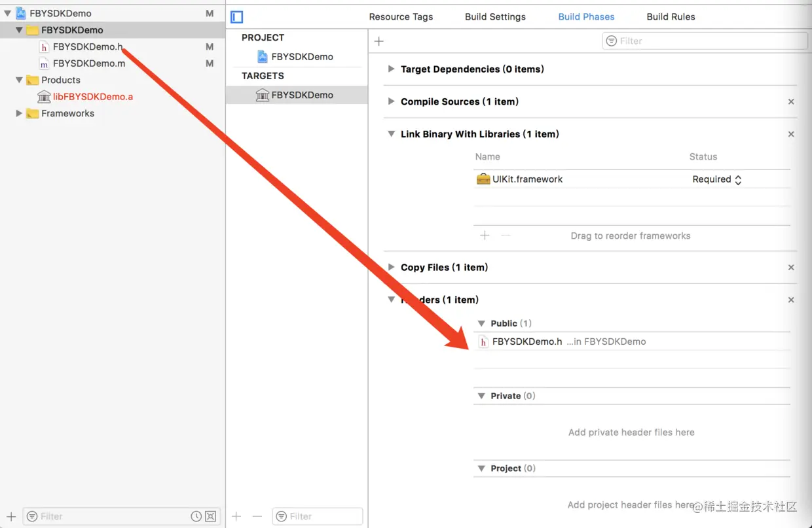Click the libFBYSDKDemo.a library icon
Screen dimensions: 812x528
pos(44,96)
